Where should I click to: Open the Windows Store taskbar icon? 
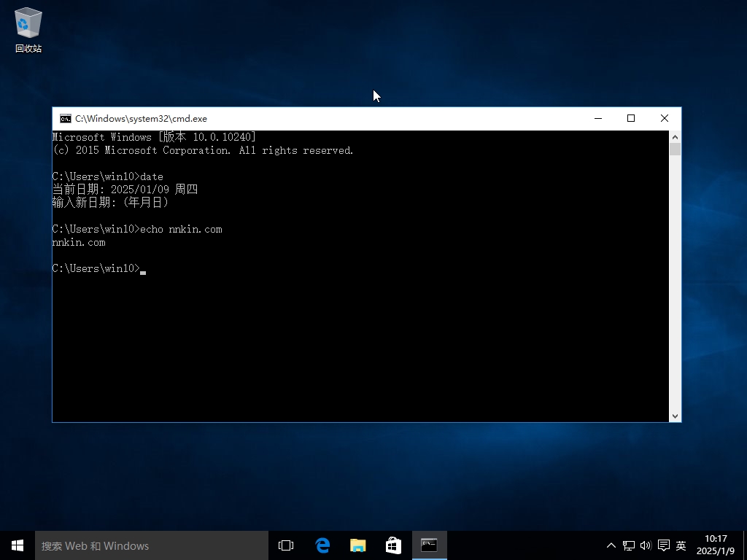tap(393, 545)
